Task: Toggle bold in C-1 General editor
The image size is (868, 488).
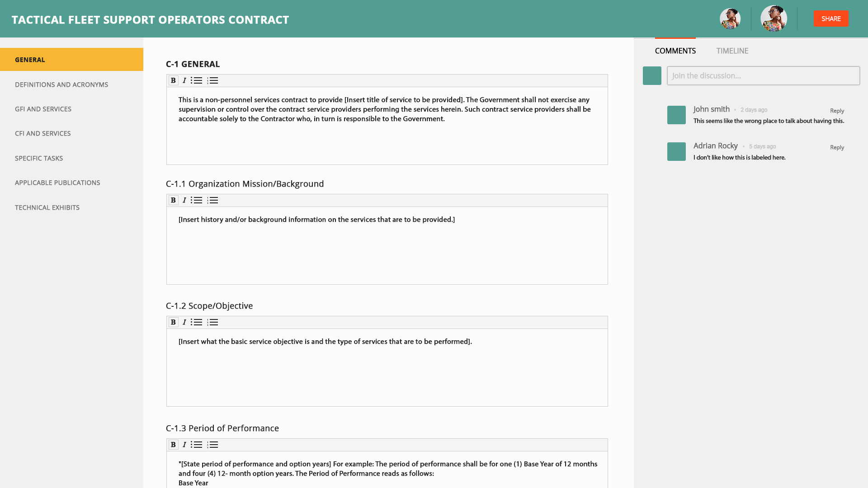Action: coord(173,80)
